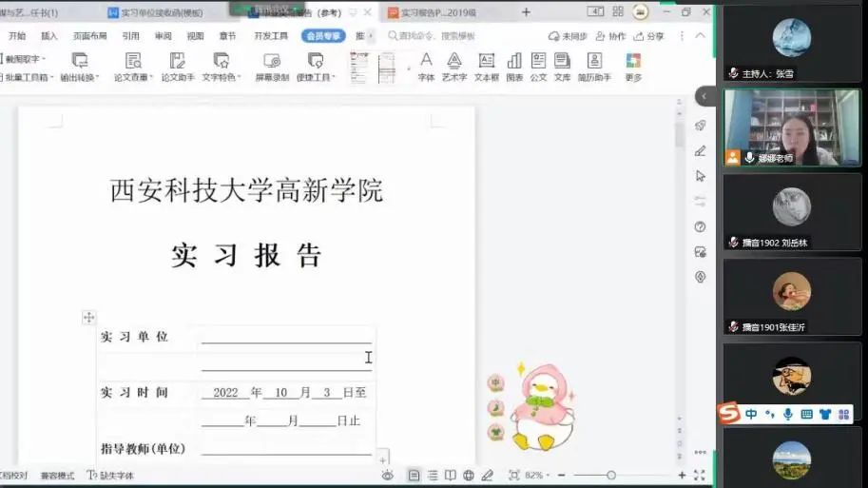Open the 页面布局 ribbon tab
Image resolution: width=868 pixels, height=488 pixels.
(90, 36)
